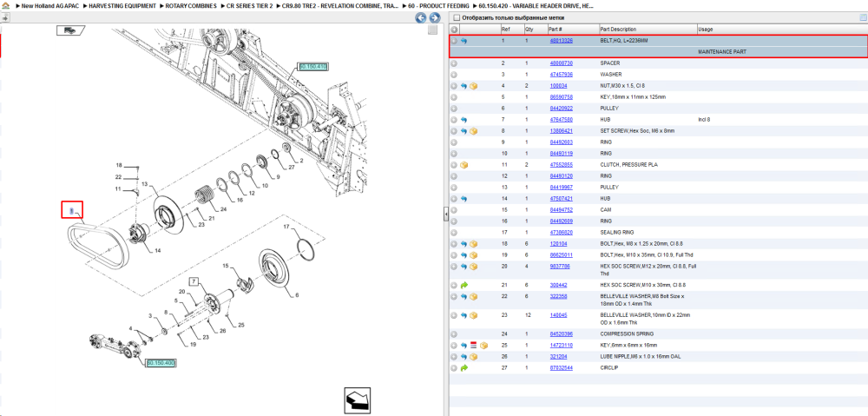Click the return arrow icon below the diagram

(x=357, y=400)
